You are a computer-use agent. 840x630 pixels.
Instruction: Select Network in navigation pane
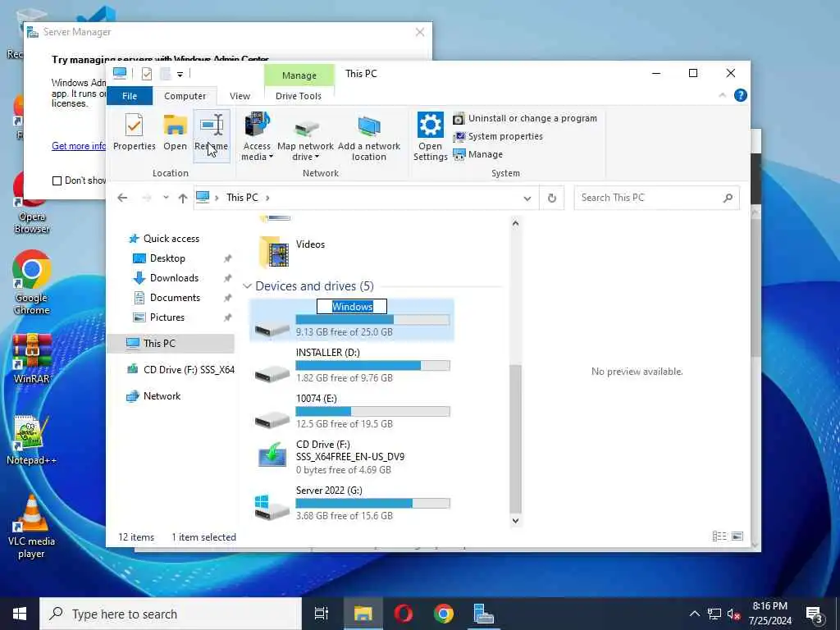162,396
